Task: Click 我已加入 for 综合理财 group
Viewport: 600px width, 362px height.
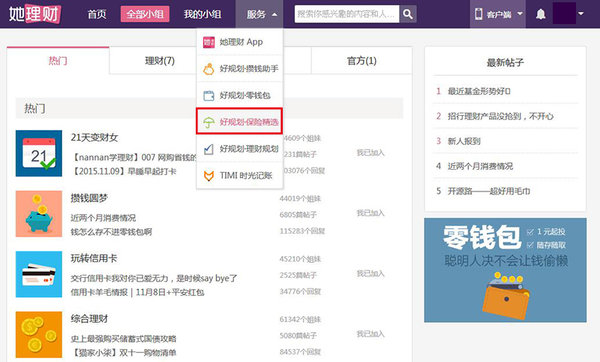Action: tap(370, 334)
